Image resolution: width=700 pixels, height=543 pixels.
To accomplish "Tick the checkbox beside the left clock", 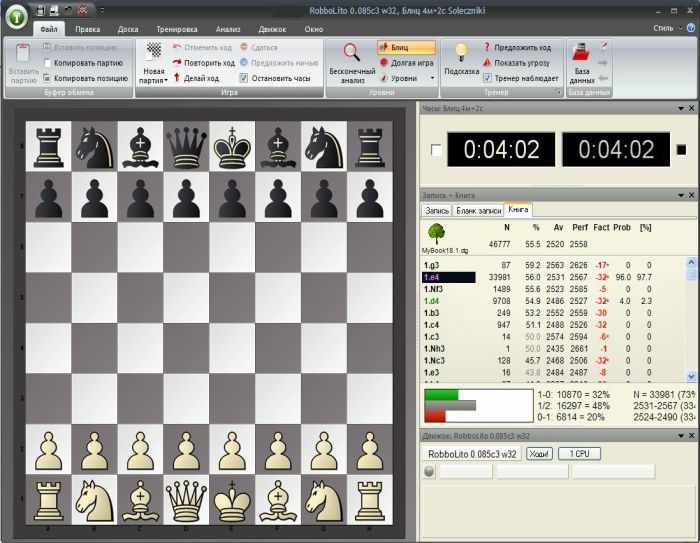I will tap(434, 151).
